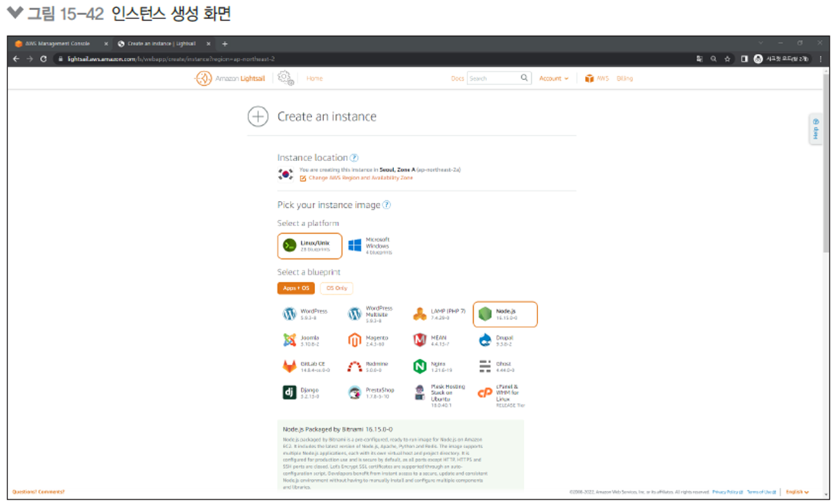Viewport: 837px width, 504px height.
Task: Select the WordPress Multisite blueprint
Action: click(x=371, y=314)
